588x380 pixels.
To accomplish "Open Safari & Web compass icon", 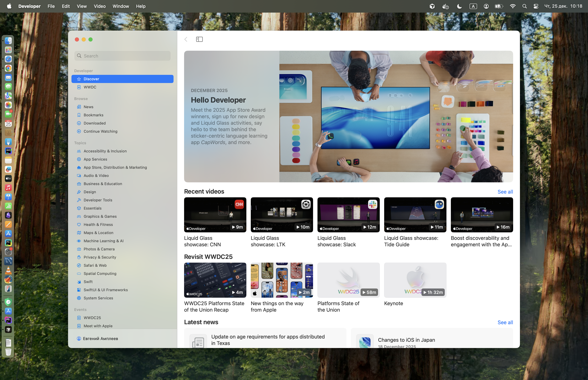I will (x=79, y=265).
